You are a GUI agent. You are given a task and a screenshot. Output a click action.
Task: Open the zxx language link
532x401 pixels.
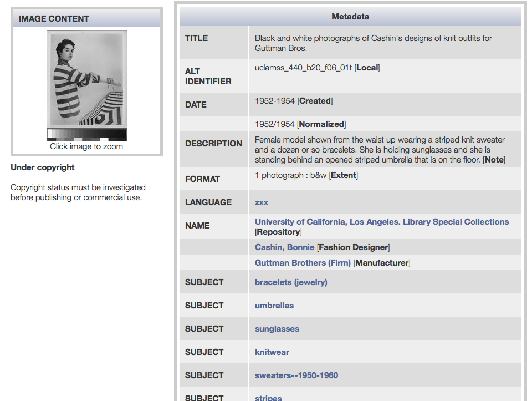pos(262,202)
